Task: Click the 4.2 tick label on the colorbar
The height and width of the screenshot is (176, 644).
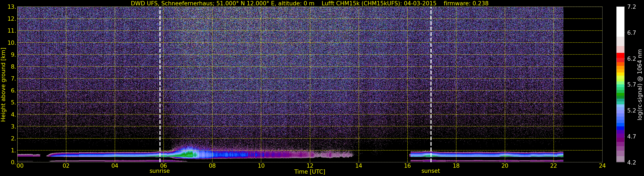Action: [x=632, y=163]
